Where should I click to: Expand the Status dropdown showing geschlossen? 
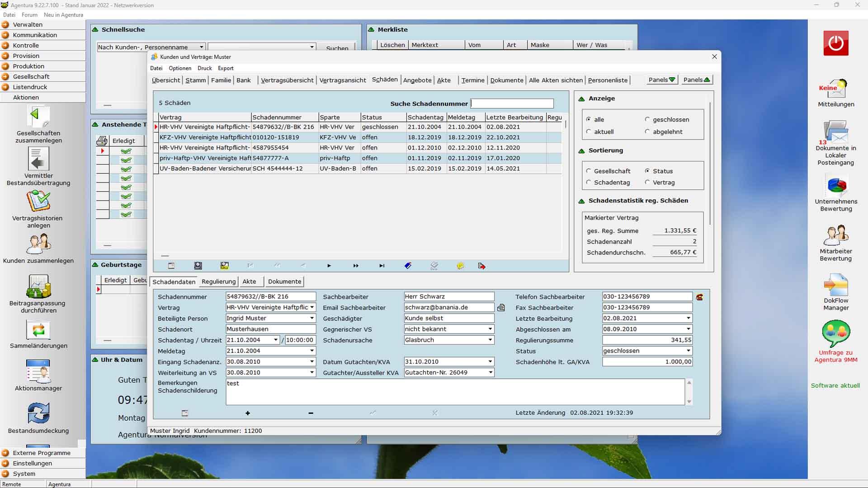689,351
